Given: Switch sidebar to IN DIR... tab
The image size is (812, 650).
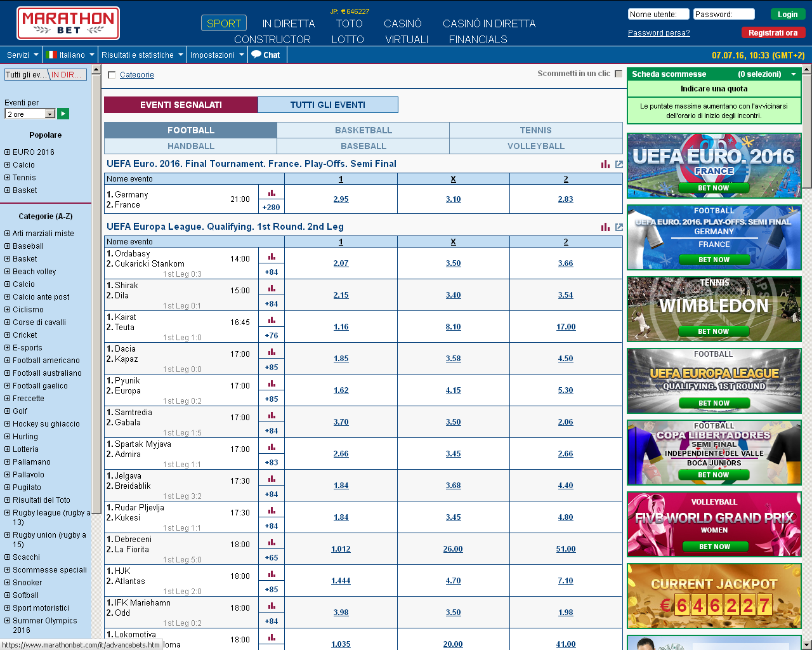Looking at the screenshot, I should click(x=67, y=75).
